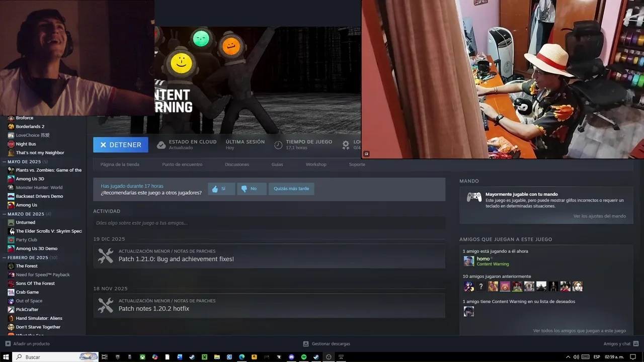Open Amigos y chat panel

pos(621,344)
